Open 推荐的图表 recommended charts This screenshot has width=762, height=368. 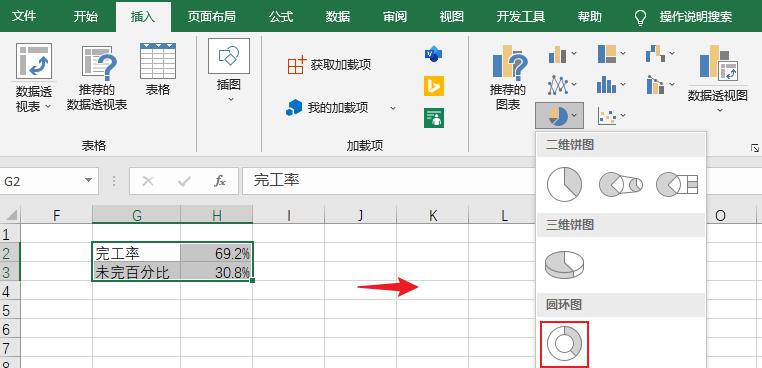[508, 78]
